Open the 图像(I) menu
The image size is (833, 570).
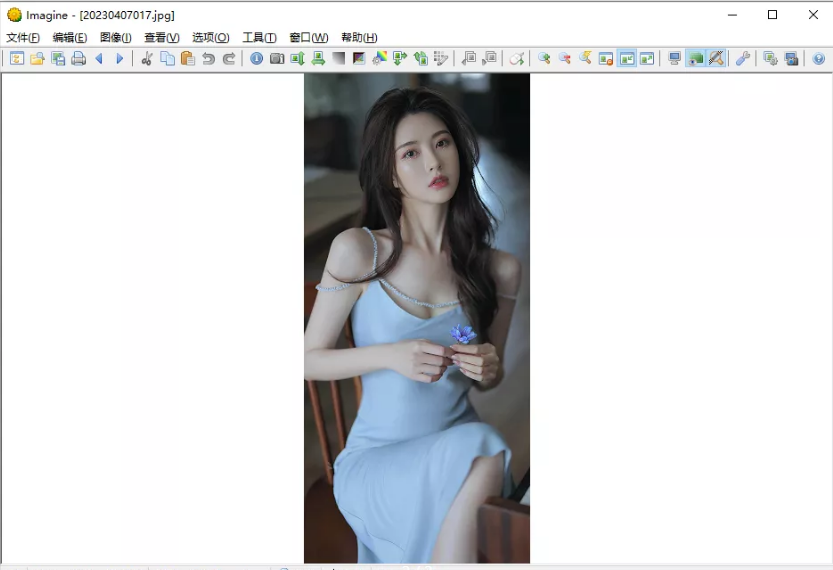[x=115, y=38]
